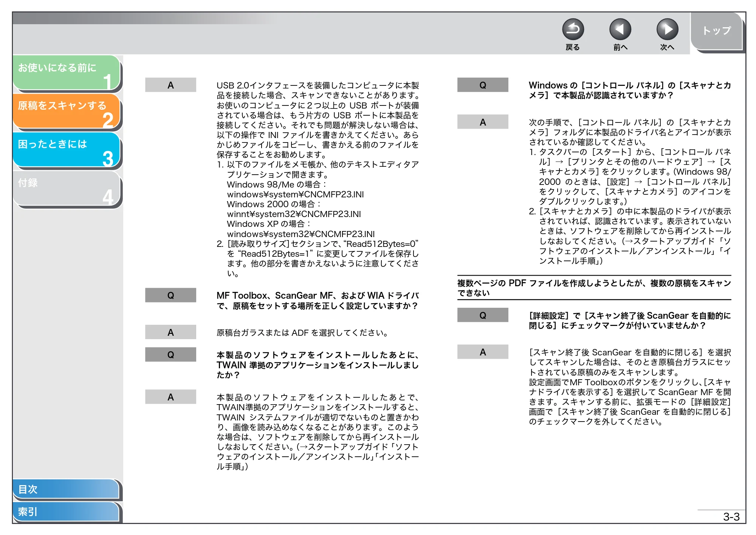756x535 pixels.
Task: Click the question about Windows の [コントロール パネル]
Action: [x=630, y=90]
